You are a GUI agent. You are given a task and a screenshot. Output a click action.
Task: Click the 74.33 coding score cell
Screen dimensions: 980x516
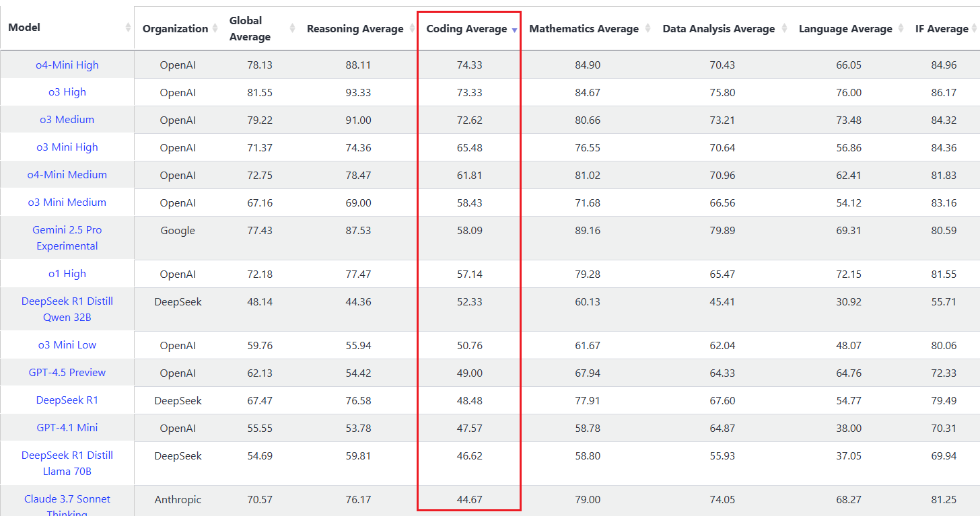click(x=469, y=65)
